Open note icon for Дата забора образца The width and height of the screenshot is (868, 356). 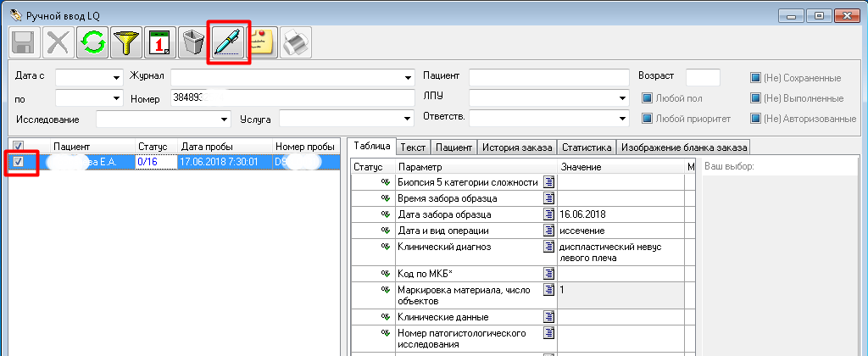[548, 214]
